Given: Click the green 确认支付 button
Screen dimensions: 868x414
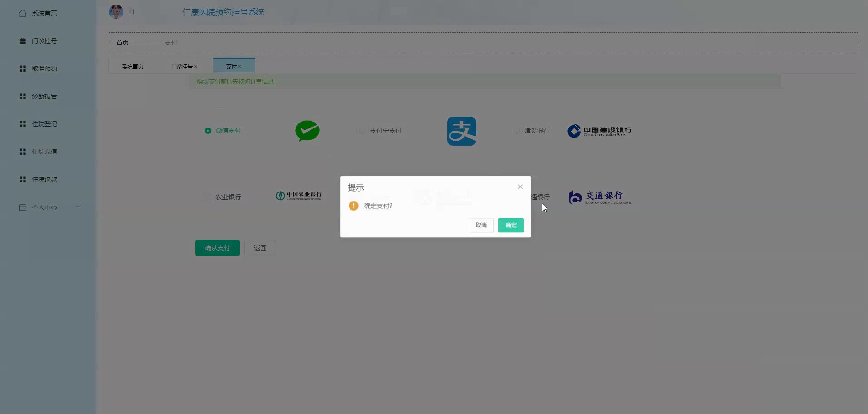Looking at the screenshot, I should 217,248.
